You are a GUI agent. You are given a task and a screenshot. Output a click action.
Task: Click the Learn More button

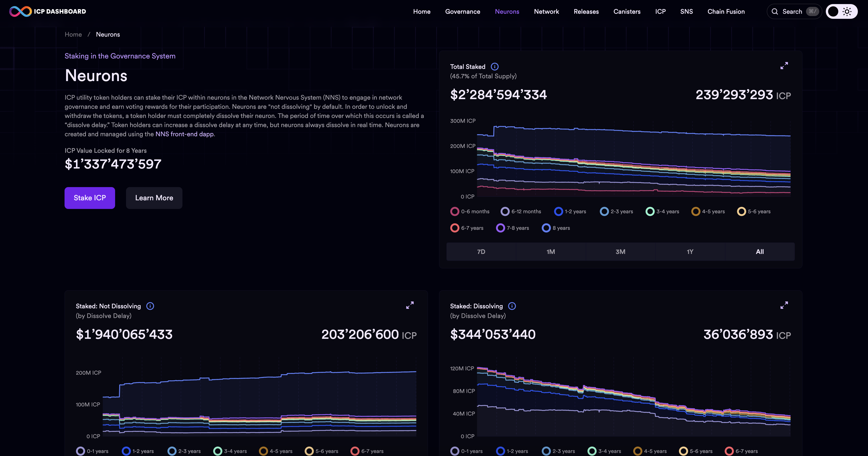click(x=154, y=198)
